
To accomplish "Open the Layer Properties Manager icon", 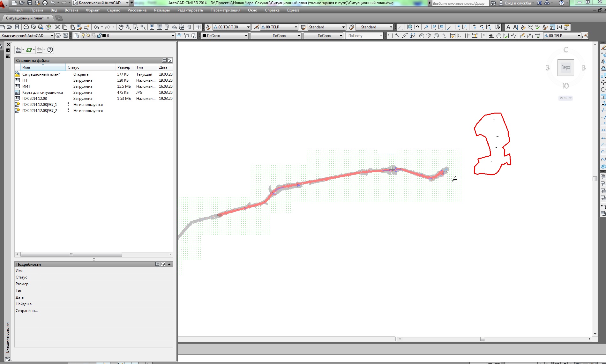I will point(76,36).
